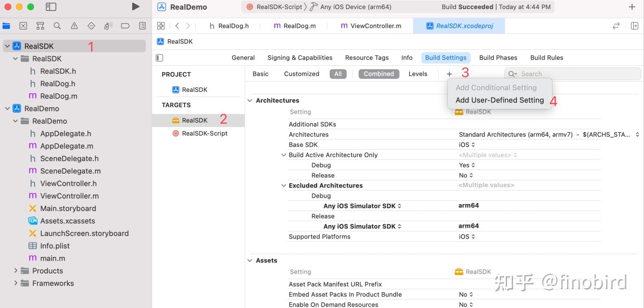Expand the Frameworks group
Screen dimensions: 644x308
(x=15, y=283)
